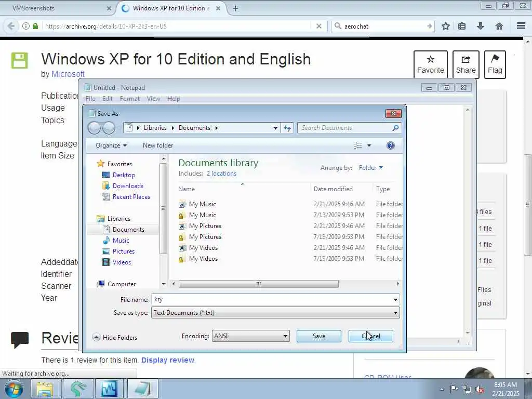Screen dimensions: 532x399
Task: Click the Favorites star heading
Action: point(119,164)
